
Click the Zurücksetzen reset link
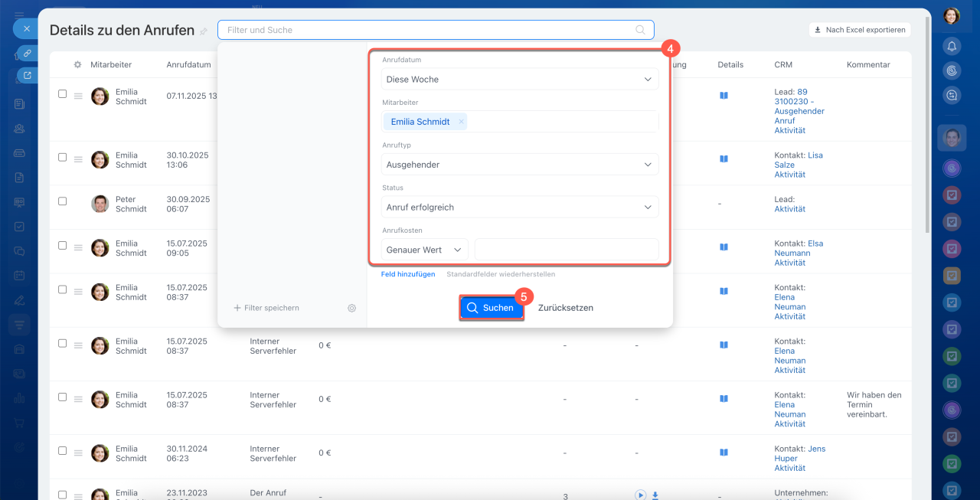(566, 308)
